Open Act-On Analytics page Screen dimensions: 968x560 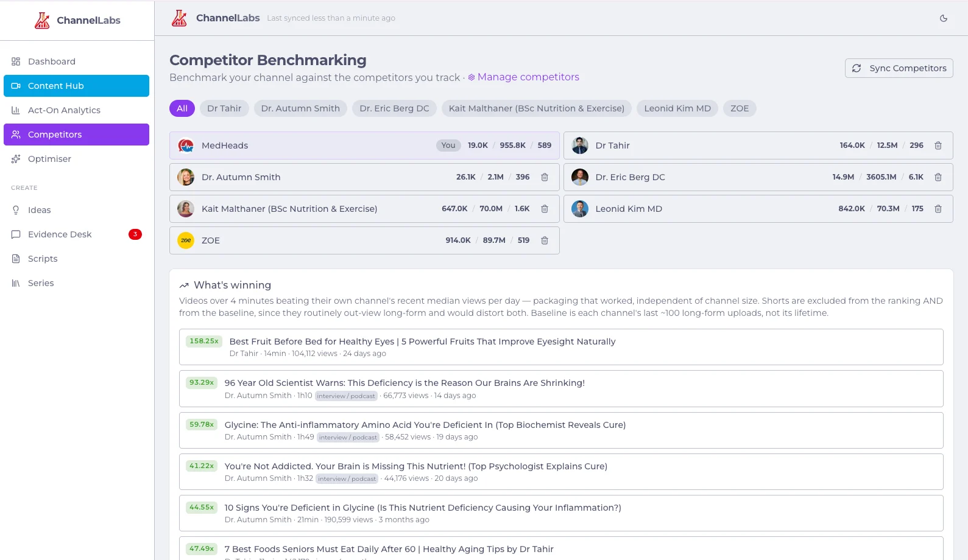coord(76,110)
